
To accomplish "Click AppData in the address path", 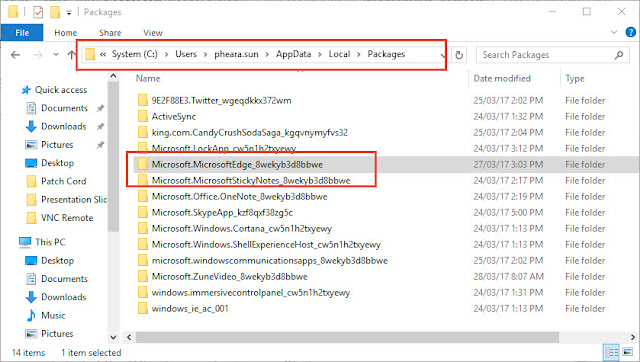I will 293,54.
